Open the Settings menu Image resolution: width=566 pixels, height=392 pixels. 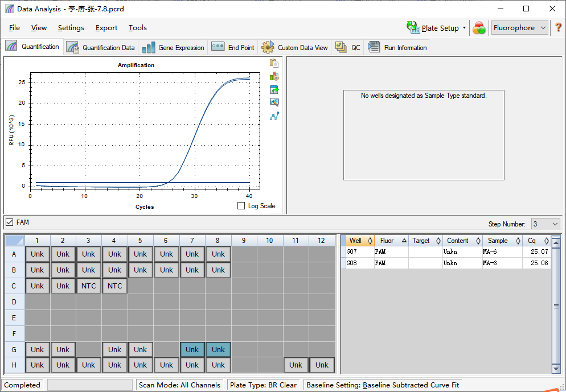coord(71,28)
